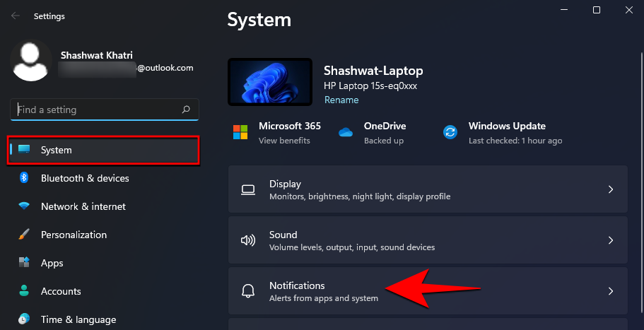Click the Personalization paintbrush icon
The height and width of the screenshot is (330, 644).
(x=24, y=235)
